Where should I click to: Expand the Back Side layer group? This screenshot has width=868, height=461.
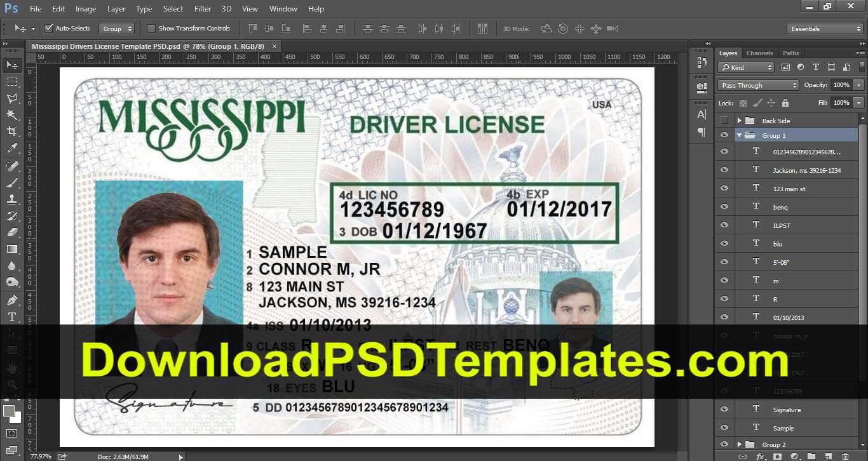click(739, 120)
